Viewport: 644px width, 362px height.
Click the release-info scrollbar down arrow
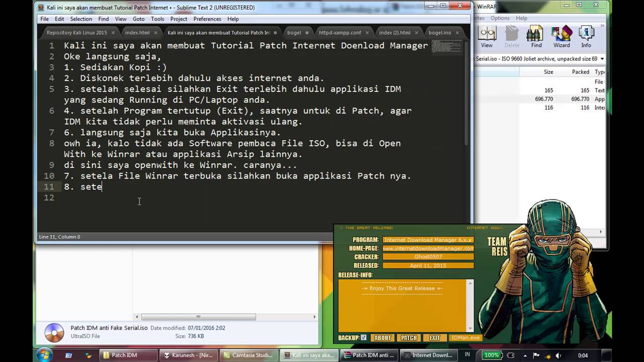471,328
